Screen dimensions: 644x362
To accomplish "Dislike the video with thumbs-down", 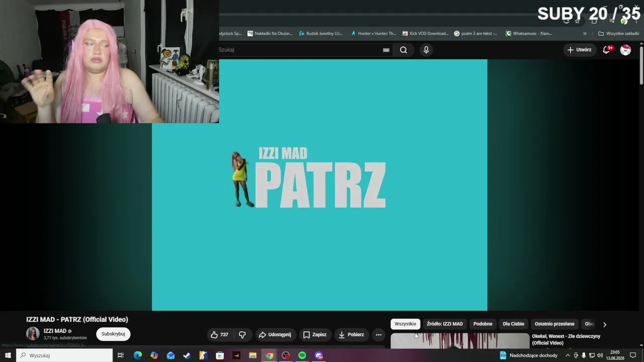I will point(242,335).
